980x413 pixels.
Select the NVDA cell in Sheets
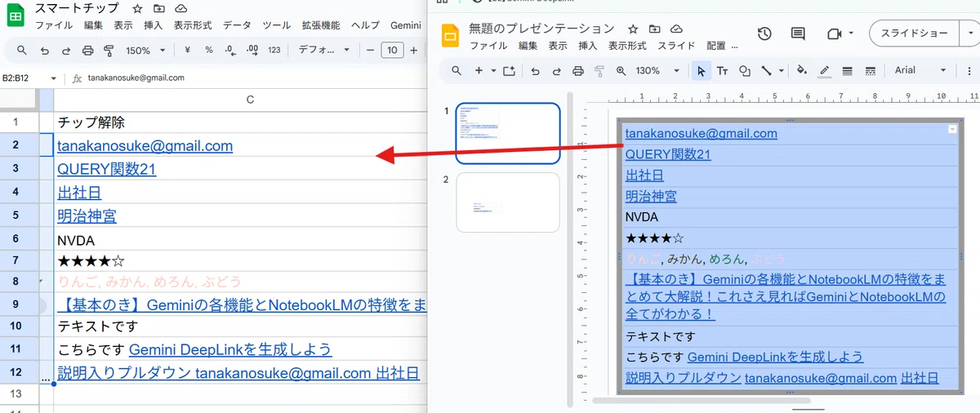click(x=241, y=241)
